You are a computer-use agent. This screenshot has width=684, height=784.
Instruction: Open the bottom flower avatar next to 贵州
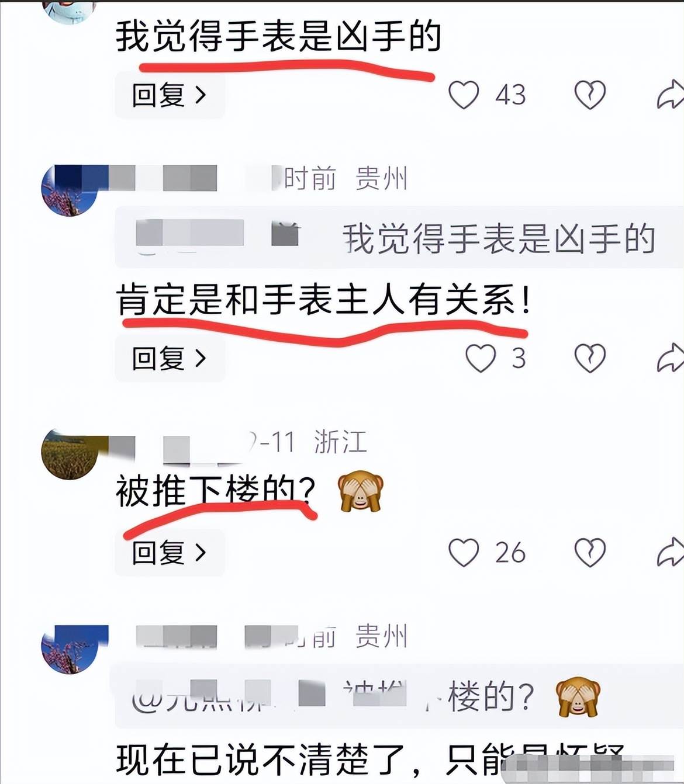(69, 649)
